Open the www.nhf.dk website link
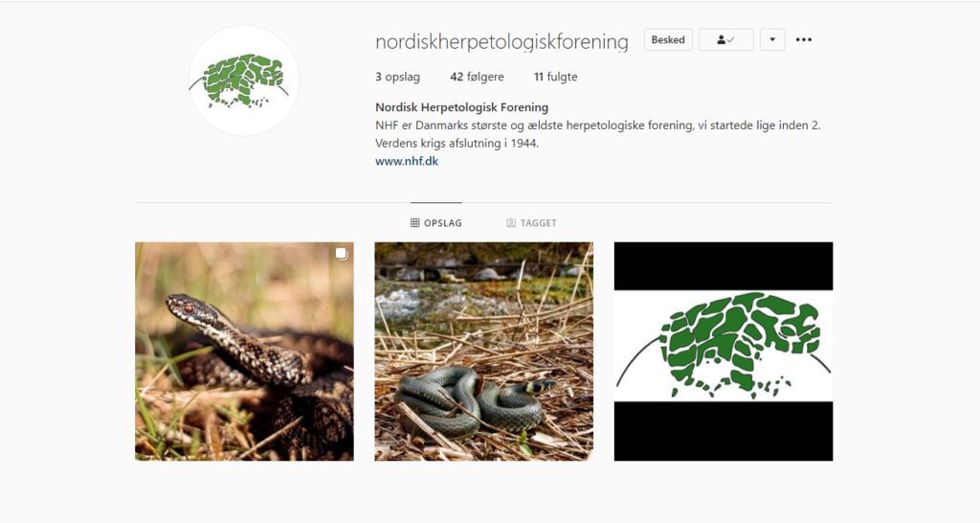Screen dimensions: 980x523 pyautogui.click(x=407, y=161)
